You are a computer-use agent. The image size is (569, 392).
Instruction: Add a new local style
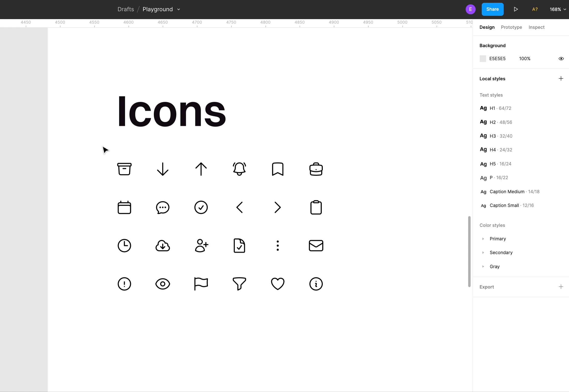click(x=561, y=79)
